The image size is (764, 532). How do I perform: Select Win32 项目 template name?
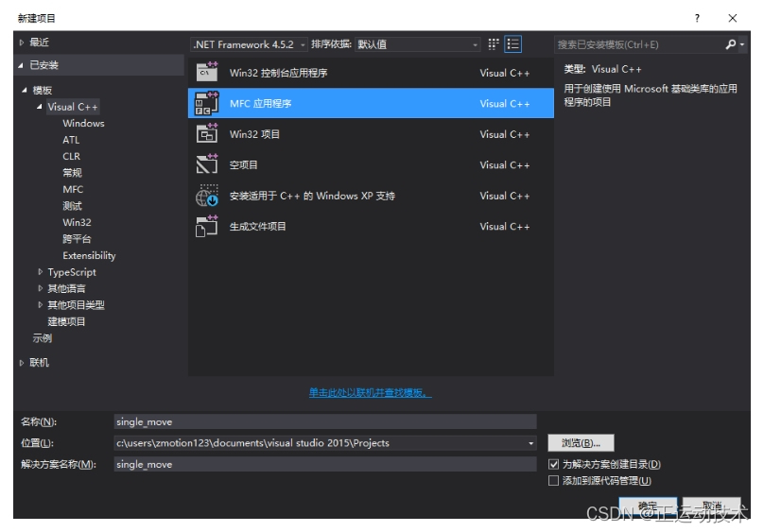254,134
